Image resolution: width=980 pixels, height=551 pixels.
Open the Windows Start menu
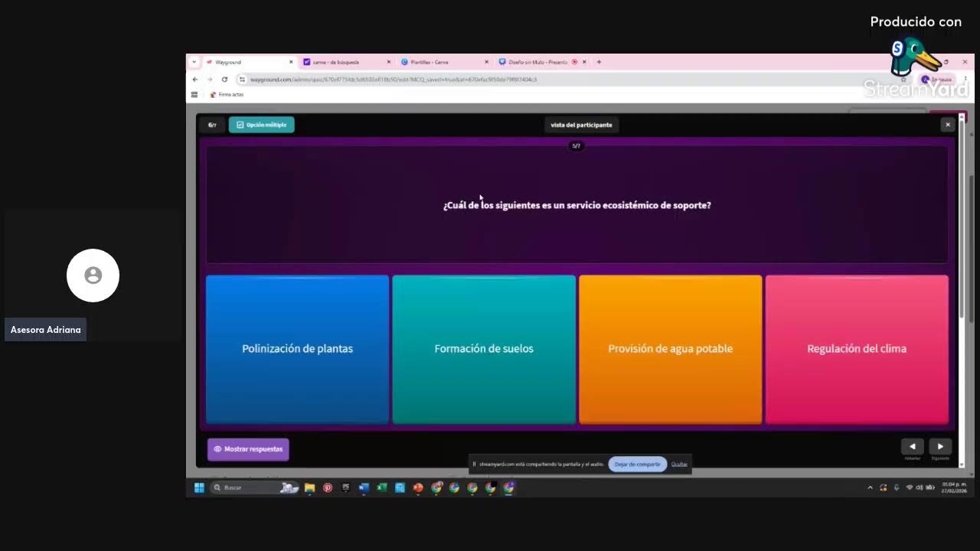199,487
